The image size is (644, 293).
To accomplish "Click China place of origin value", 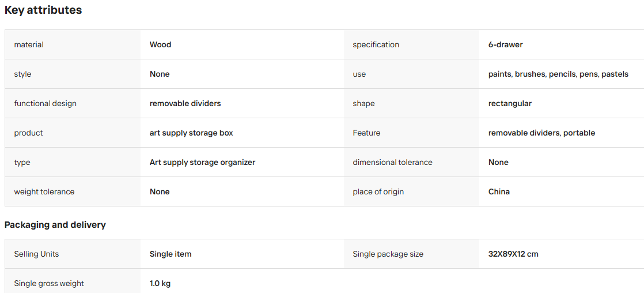I will 499,191.
